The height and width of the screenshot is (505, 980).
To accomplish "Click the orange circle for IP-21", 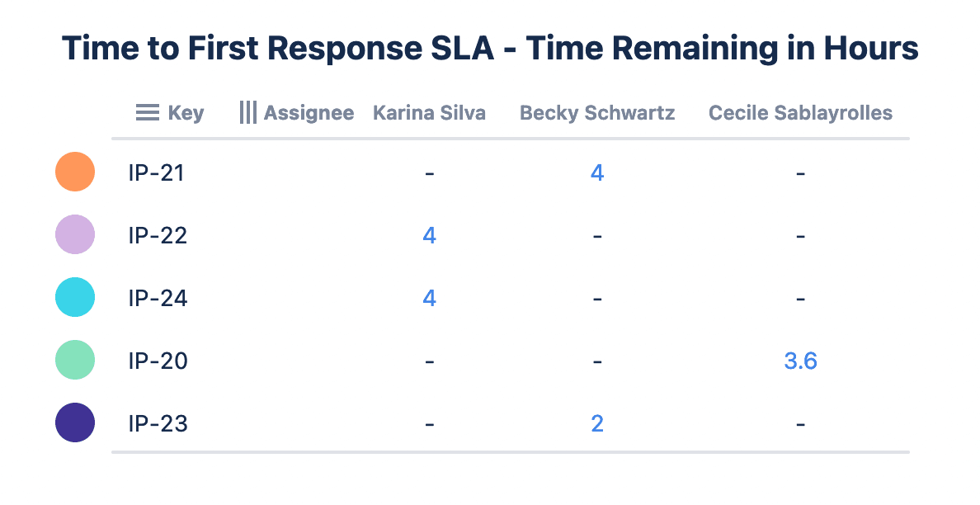I will tap(75, 172).
